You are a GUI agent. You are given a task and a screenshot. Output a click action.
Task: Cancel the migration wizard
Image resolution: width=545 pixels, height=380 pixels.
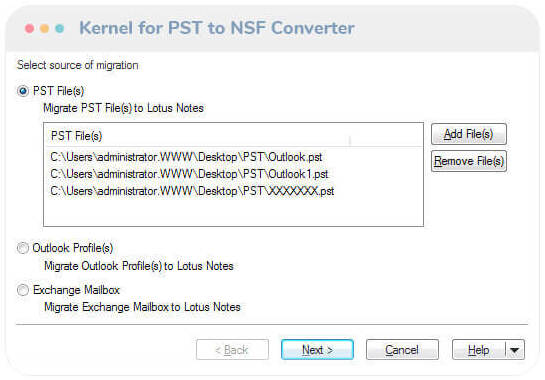pos(402,350)
